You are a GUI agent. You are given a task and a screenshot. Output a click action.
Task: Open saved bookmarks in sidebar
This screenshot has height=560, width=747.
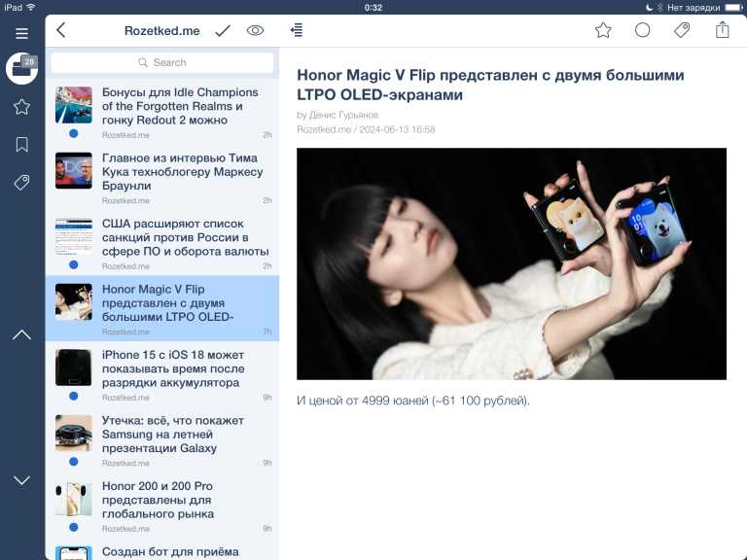pos(22,144)
